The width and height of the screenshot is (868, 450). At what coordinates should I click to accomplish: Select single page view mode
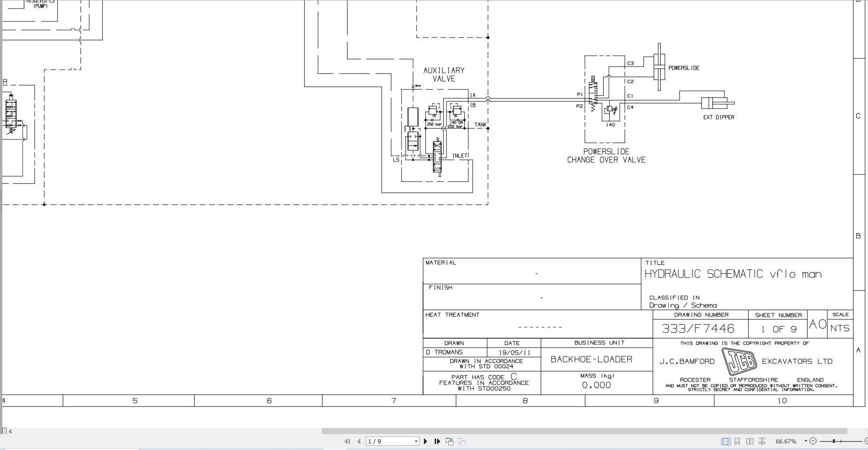pos(725,441)
